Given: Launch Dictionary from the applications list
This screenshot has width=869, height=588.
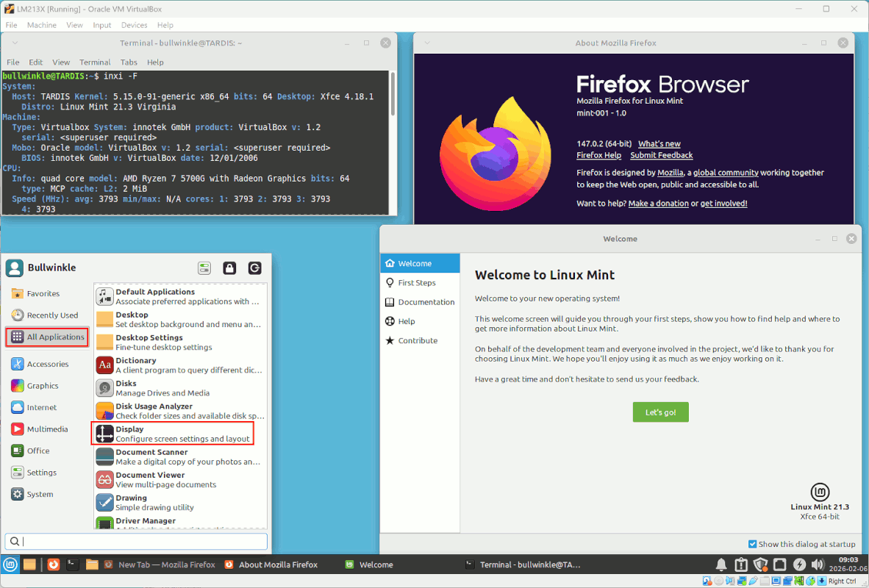Looking at the screenshot, I should tap(181, 365).
